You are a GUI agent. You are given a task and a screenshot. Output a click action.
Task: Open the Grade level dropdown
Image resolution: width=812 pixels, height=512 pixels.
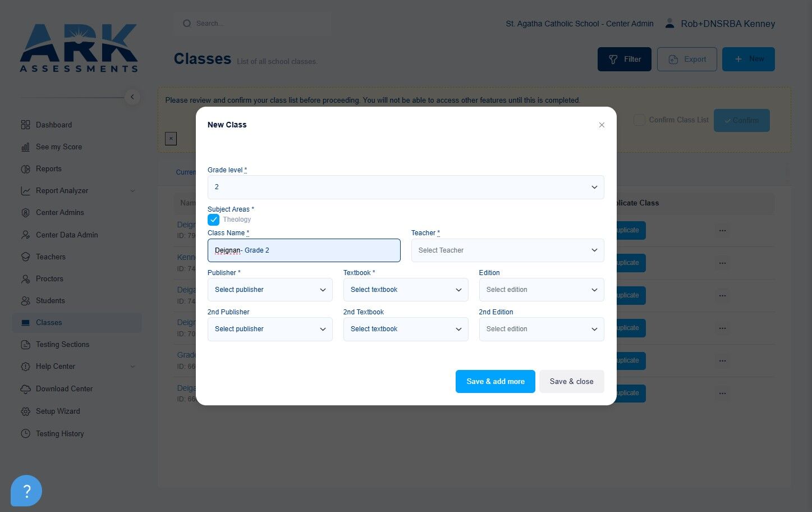(x=406, y=187)
